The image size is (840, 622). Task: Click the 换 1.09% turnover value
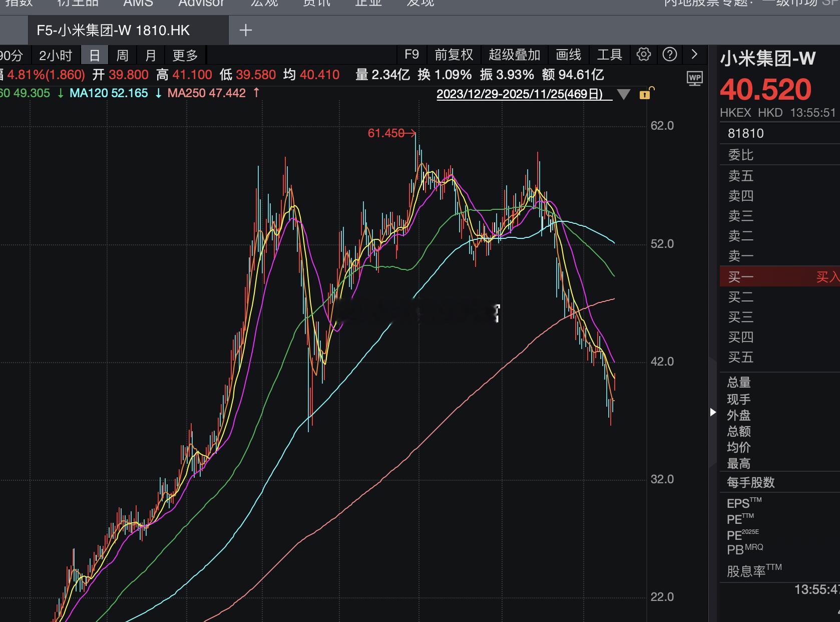coord(445,75)
